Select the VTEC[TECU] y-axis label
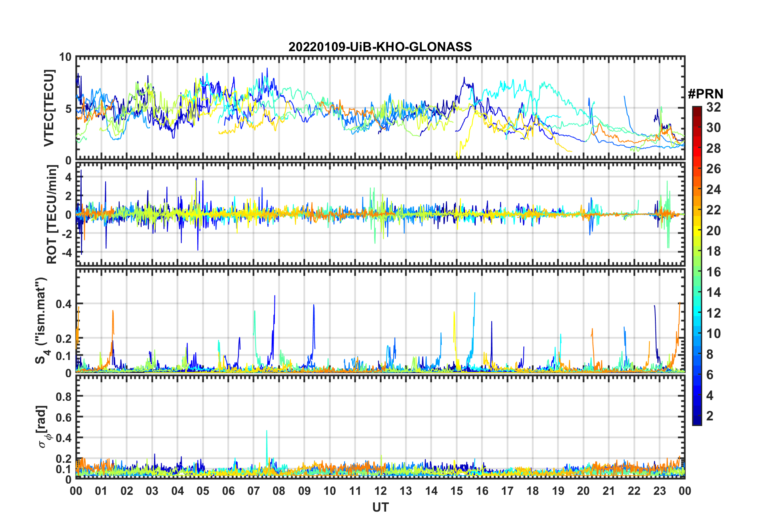The image size is (761, 532). (x=49, y=108)
